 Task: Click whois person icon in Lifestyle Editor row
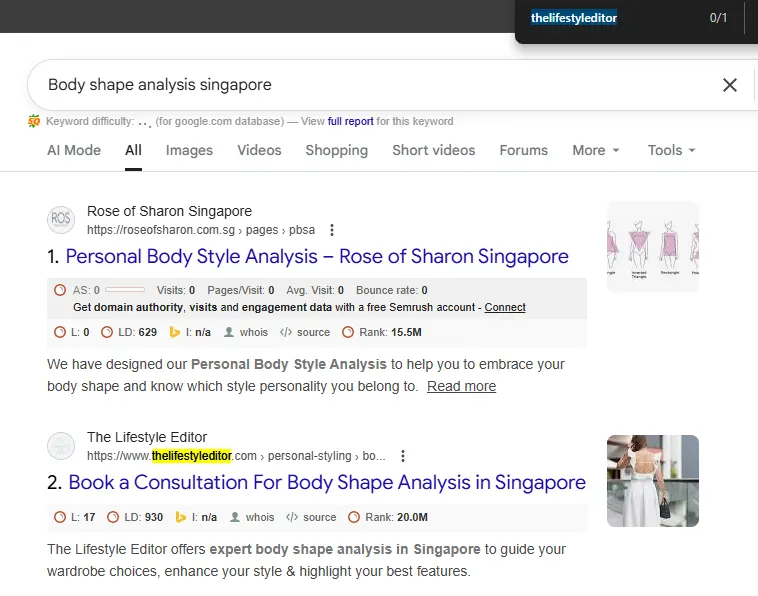tap(234, 517)
